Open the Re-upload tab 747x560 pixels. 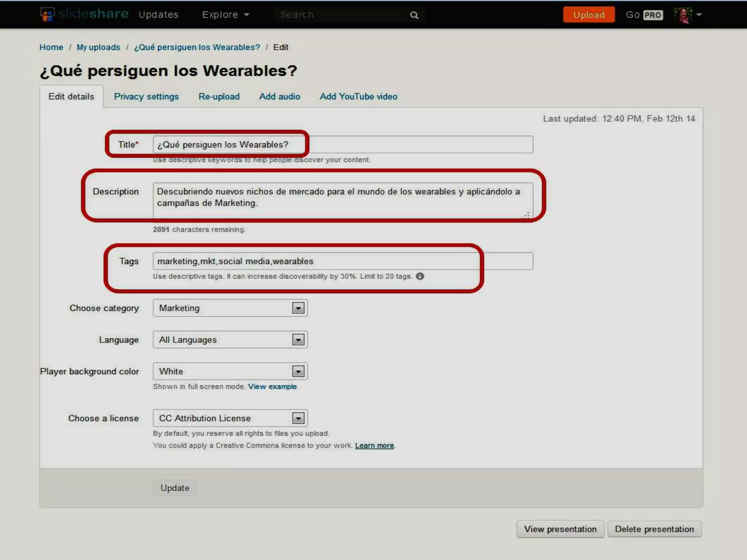219,97
